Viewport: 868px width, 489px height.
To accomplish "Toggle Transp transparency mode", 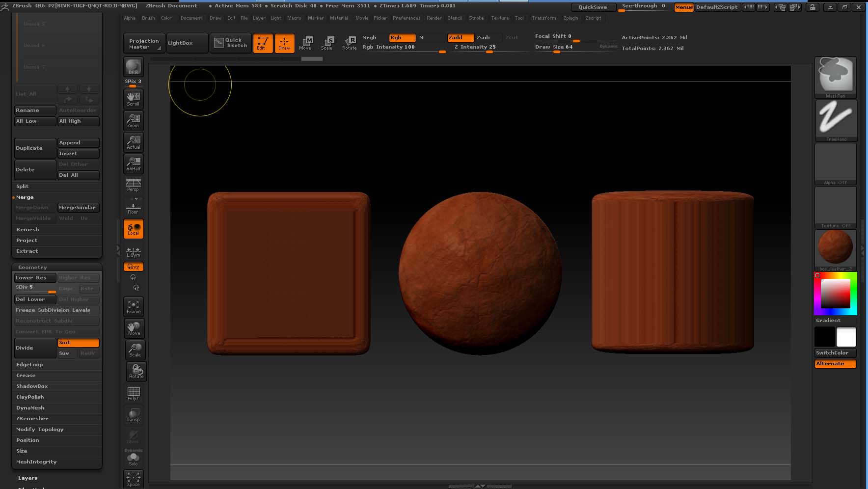I will pyautogui.click(x=133, y=414).
